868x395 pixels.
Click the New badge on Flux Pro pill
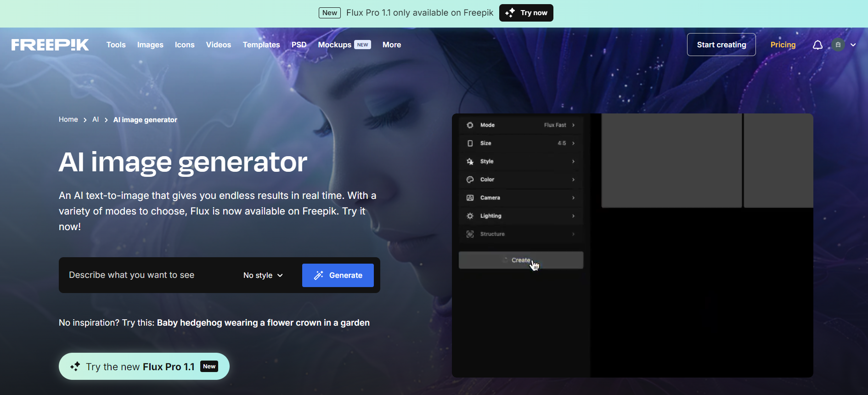[209, 367]
